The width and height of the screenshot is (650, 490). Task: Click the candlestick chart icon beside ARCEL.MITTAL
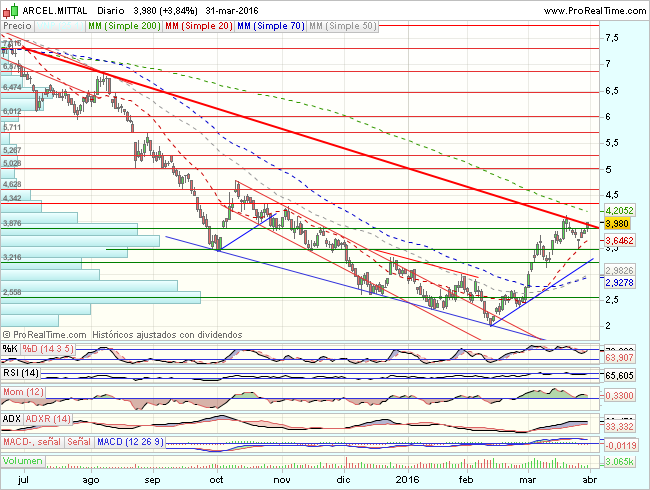(x=9, y=10)
